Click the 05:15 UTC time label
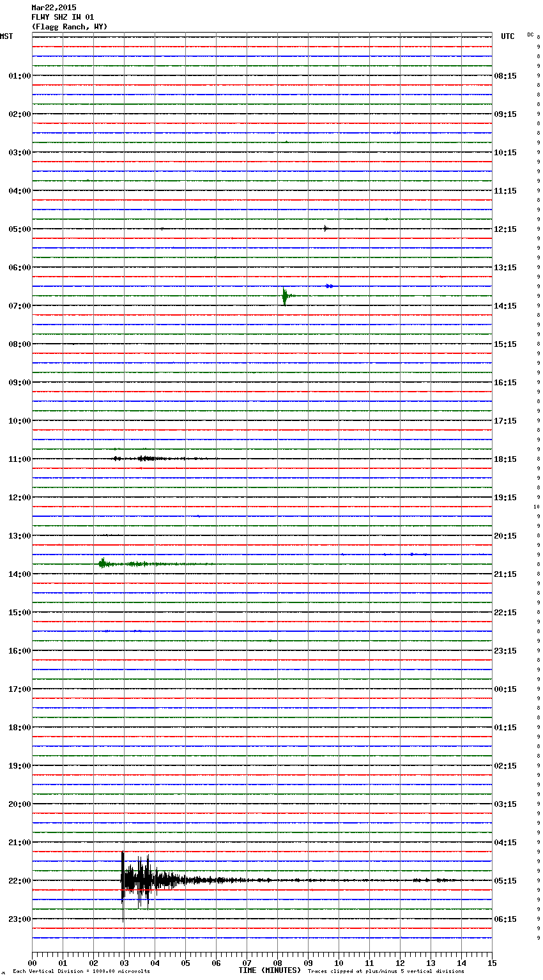Screen dimensions: 543x980 coord(505,880)
